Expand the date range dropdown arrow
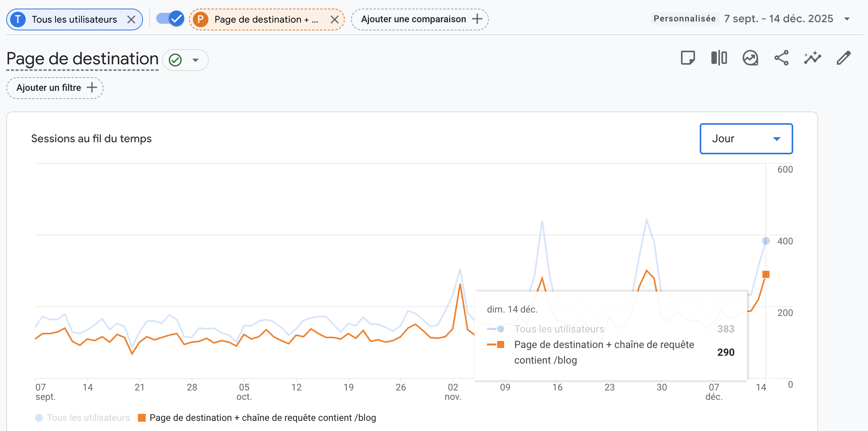 click(x=847, y=19)
